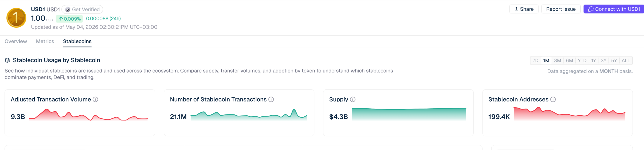Viewport: 644px width, 150px height.
Task: Select the YTD time range
Action: coord(582,60)
